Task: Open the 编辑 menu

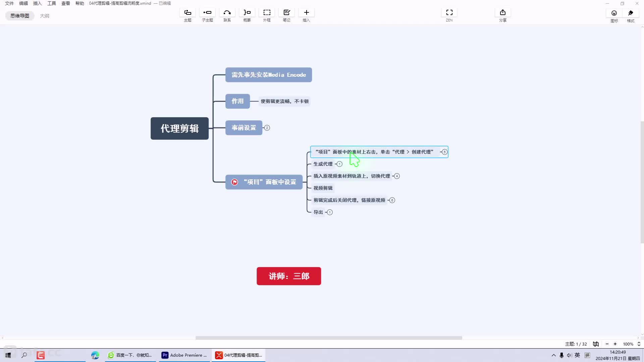Action: coord(23,3)
